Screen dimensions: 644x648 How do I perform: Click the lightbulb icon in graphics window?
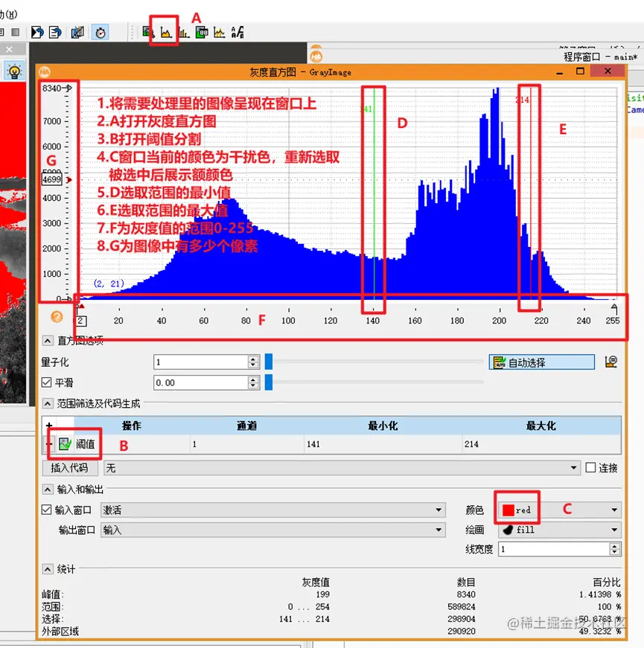pyautogui.click(x=14, y=71)
